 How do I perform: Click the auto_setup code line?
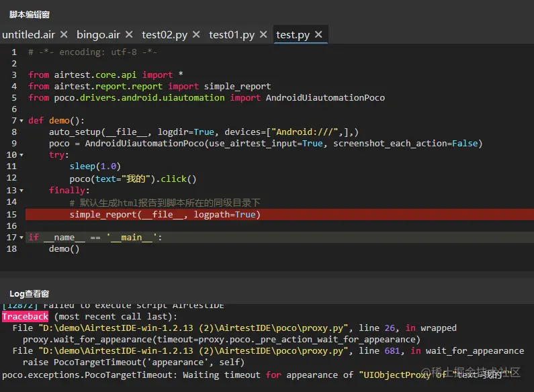coord(204,132)
